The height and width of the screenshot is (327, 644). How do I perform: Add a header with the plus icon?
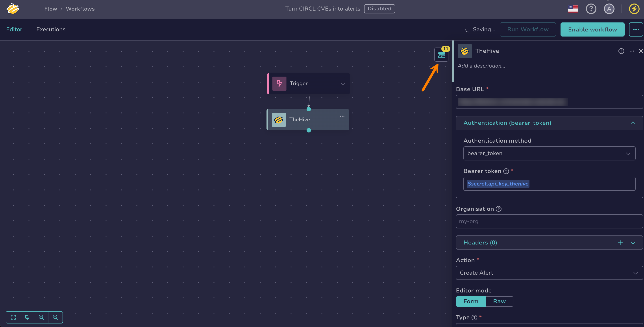620,242
